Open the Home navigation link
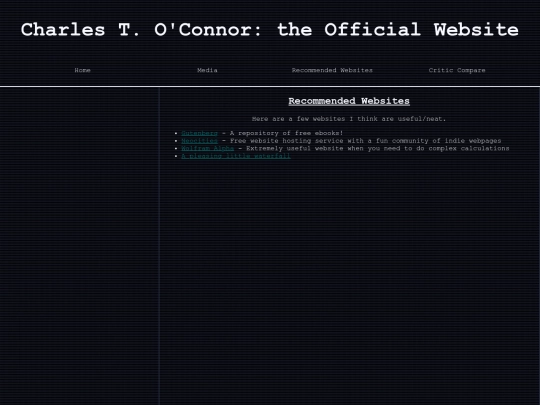This screenshot has width=540, height=405. 82,70
